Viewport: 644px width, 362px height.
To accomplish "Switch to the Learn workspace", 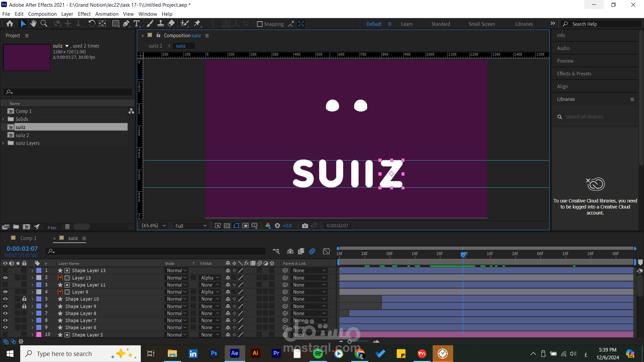I will [x=407, y=24].
